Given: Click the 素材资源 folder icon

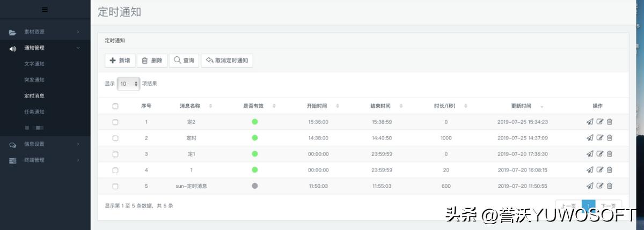Looking at the screenshot, I should [12, 32].
